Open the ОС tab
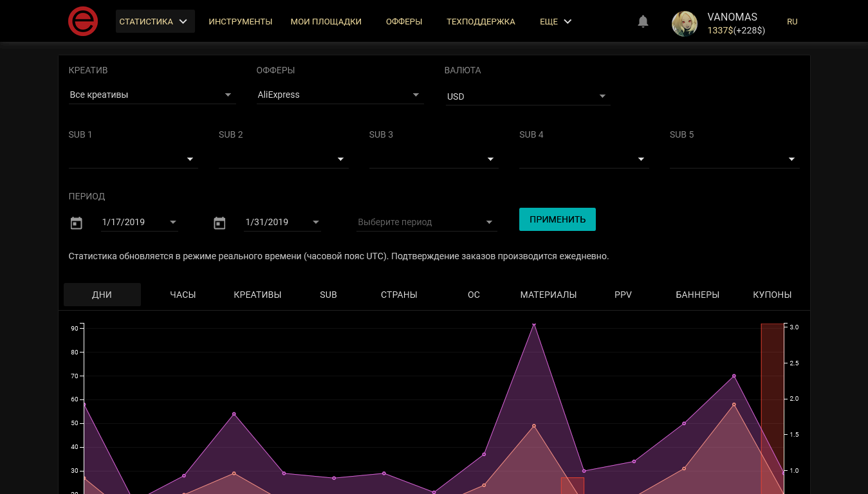 coord(474,295)
